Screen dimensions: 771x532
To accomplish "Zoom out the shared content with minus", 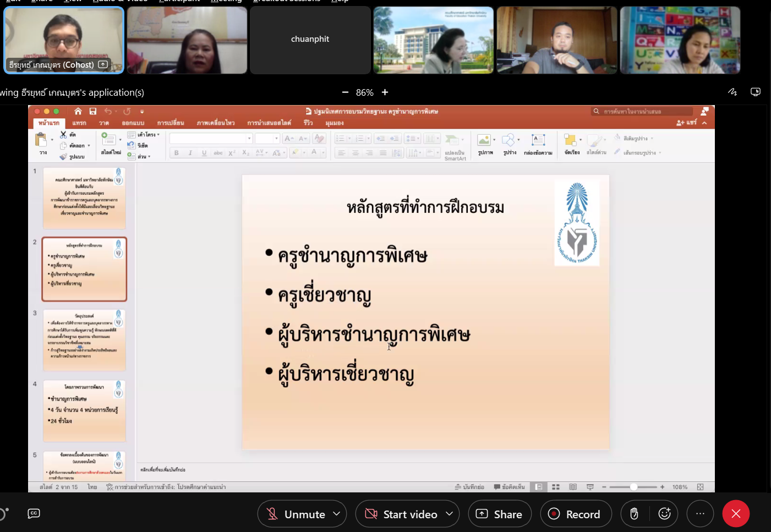I will [x=345, y=92].
